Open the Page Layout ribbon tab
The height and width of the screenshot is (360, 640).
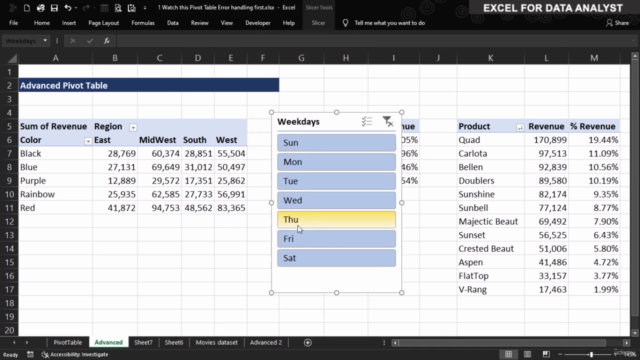104,23
